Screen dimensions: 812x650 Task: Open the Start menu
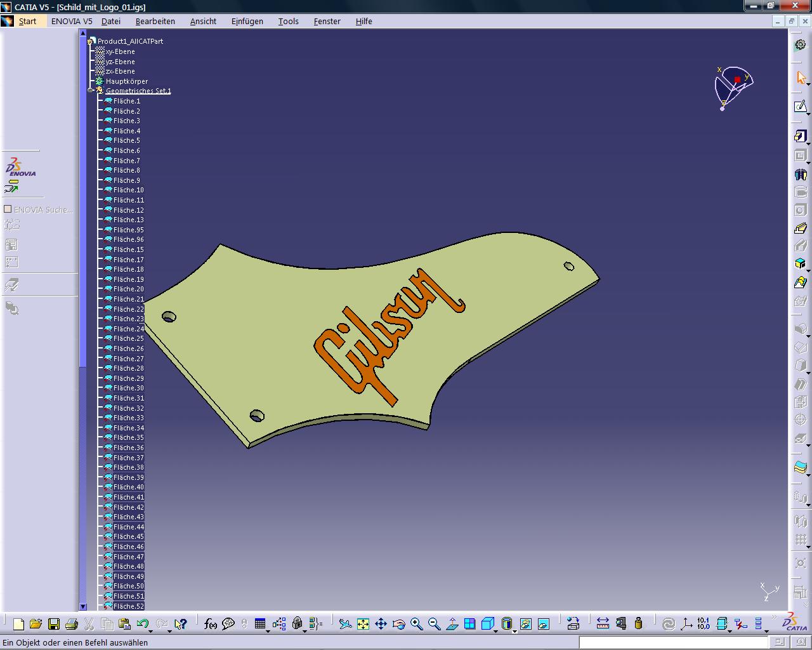(x=27, y=21)
